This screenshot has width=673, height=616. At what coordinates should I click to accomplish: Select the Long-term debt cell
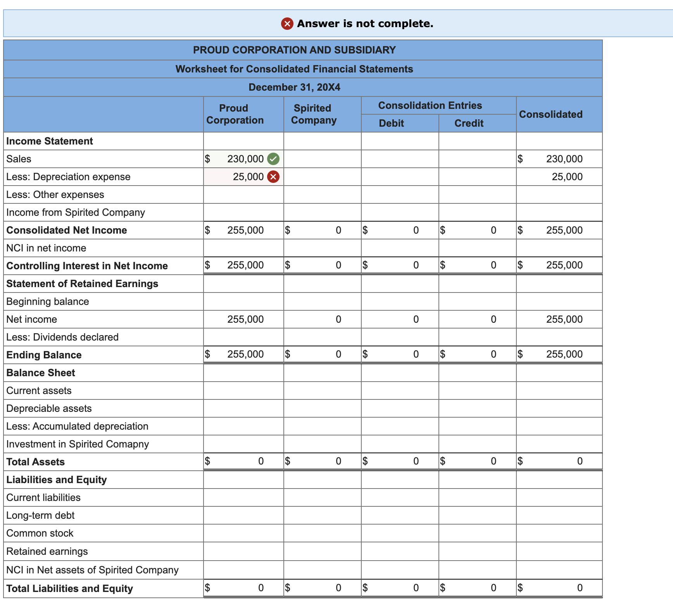tap(242, 515)
